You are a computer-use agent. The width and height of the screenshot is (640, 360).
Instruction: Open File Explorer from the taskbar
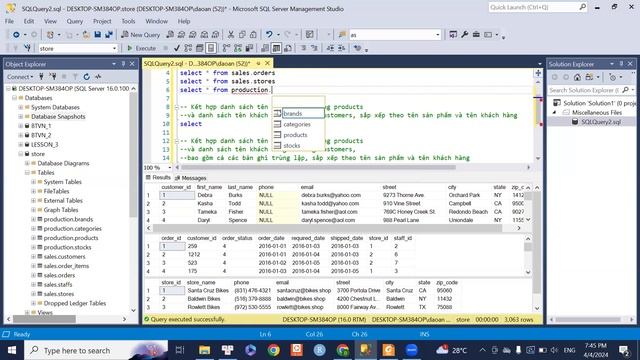pos(204,350)
